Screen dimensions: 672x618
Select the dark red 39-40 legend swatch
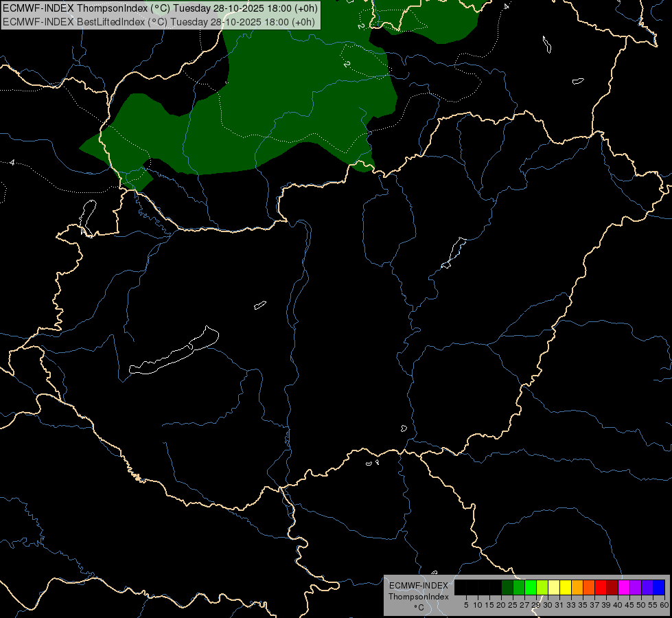click(612, 587)
